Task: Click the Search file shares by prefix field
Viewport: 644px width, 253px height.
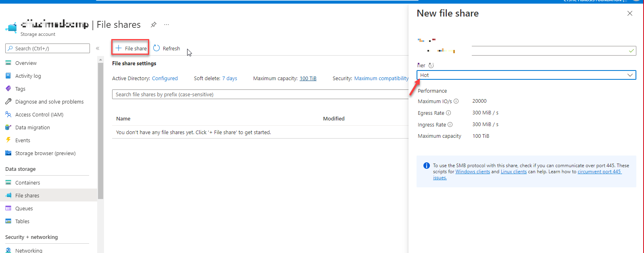Action: click(x=260, y=94)
